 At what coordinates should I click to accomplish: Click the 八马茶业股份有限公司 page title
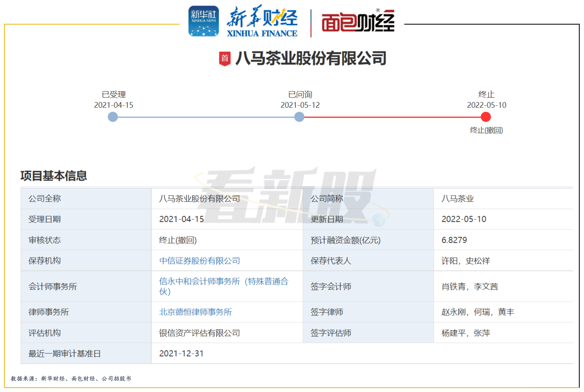(x=311, y=58)
